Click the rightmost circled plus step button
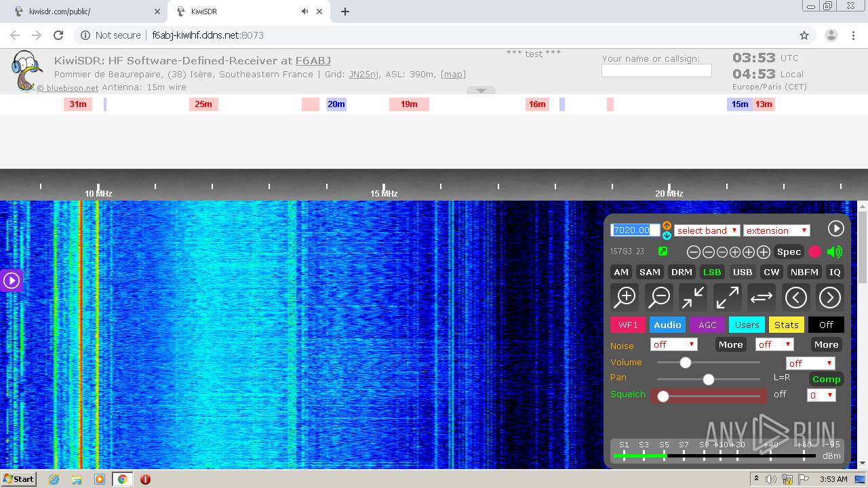Screen dimensions: 868x488 click(x=764, y=252)
